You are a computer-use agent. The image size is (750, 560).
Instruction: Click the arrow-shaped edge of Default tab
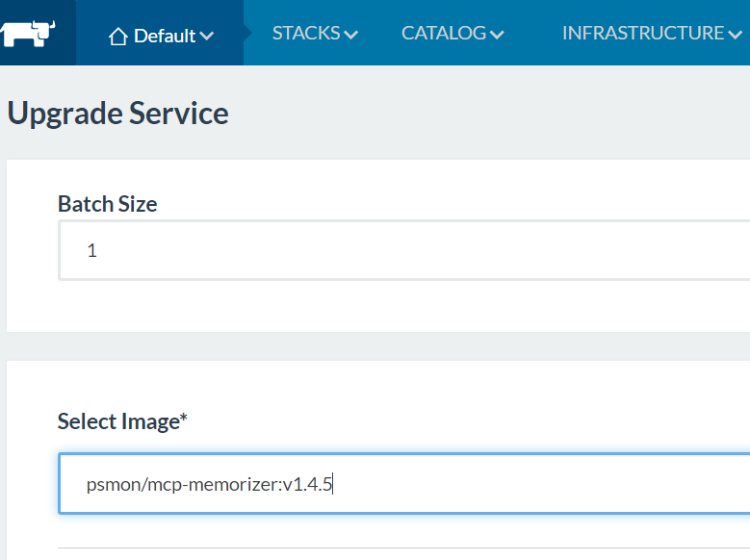(247, 34)
